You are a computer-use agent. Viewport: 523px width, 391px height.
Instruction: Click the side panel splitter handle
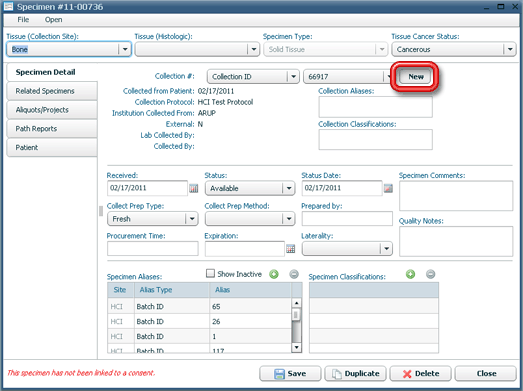click(101, 211)
